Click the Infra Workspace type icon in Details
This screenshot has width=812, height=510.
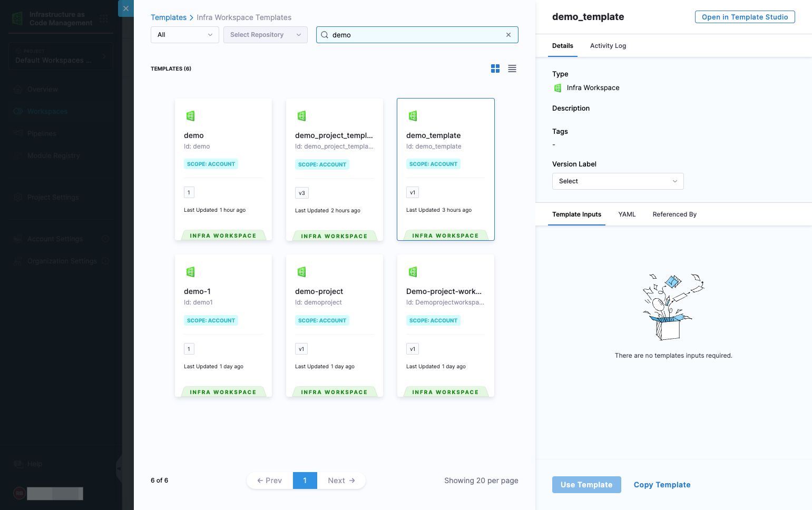[x=558, y=88]
